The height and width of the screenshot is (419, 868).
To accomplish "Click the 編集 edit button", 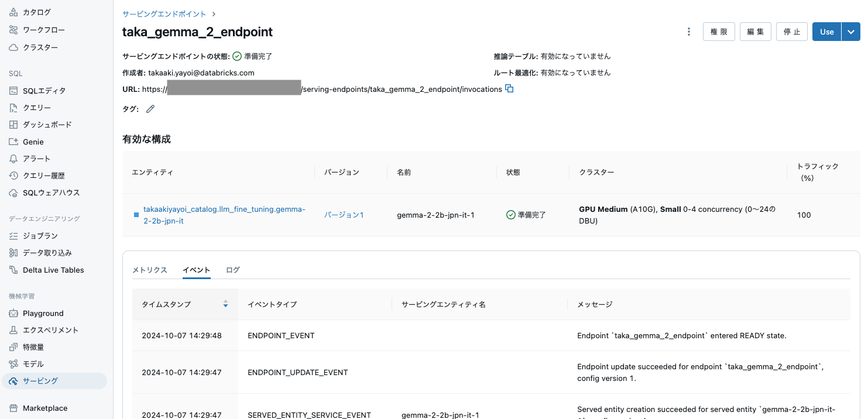I will 756,32.
